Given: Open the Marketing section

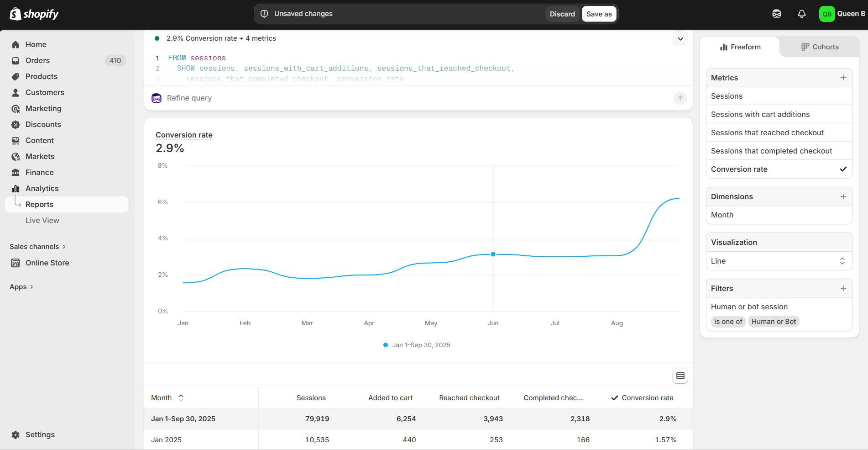Looking at the screenshot, I should coord(42,108).
